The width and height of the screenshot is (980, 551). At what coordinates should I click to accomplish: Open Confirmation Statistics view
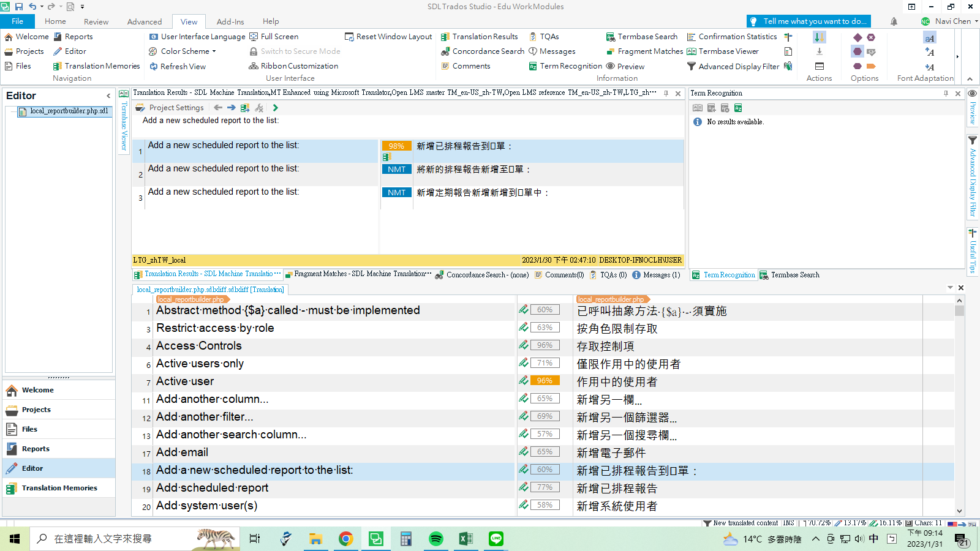(x=731, y=37)
